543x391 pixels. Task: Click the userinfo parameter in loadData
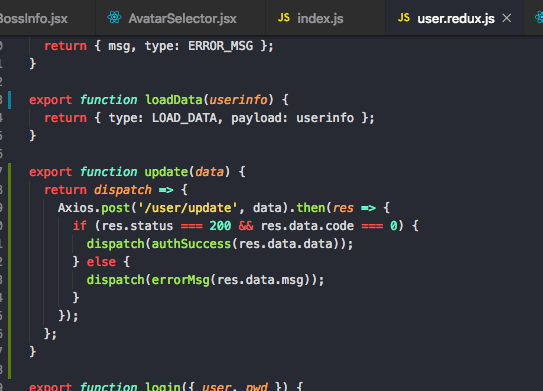click(239, 100)
